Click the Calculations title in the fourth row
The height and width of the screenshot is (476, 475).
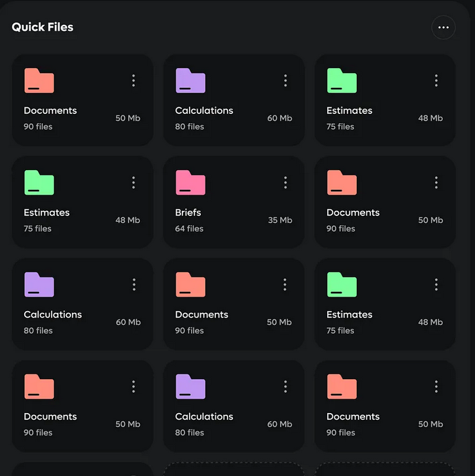click(x=204, y=416)
